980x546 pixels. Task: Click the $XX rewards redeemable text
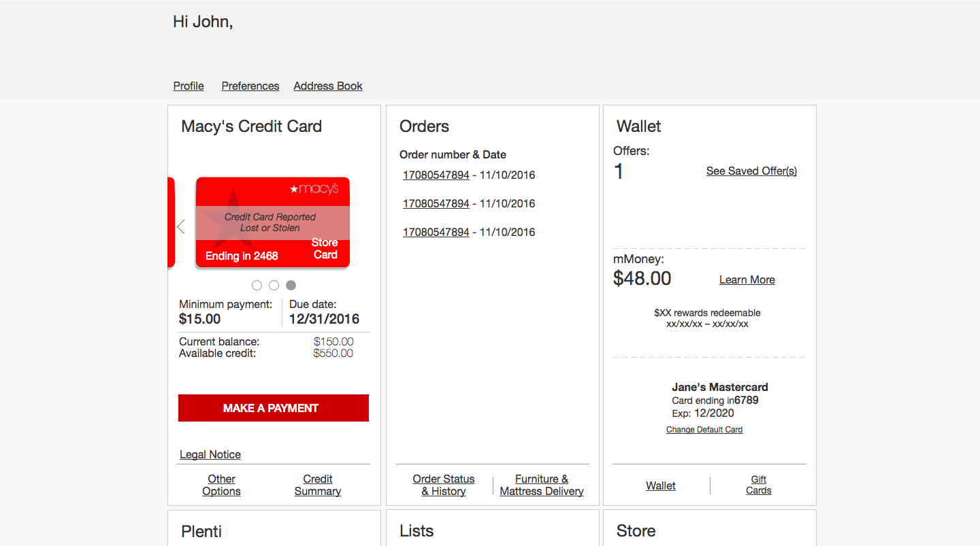[708, 313]
